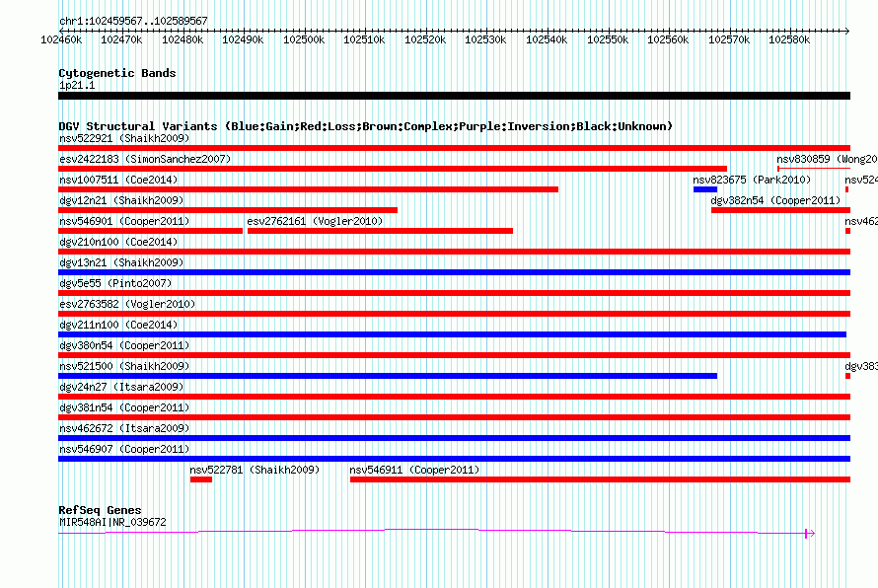The width and height of the screenshot is (878, 588).
Task: Select nsv462672 (Itsara2009) label
Action: coord(124,428)
